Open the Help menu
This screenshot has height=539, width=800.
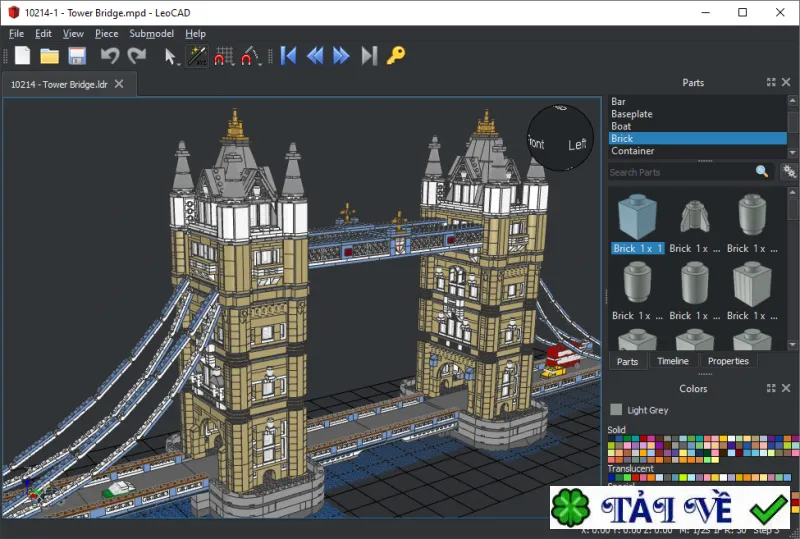click(x=195, y=34)
